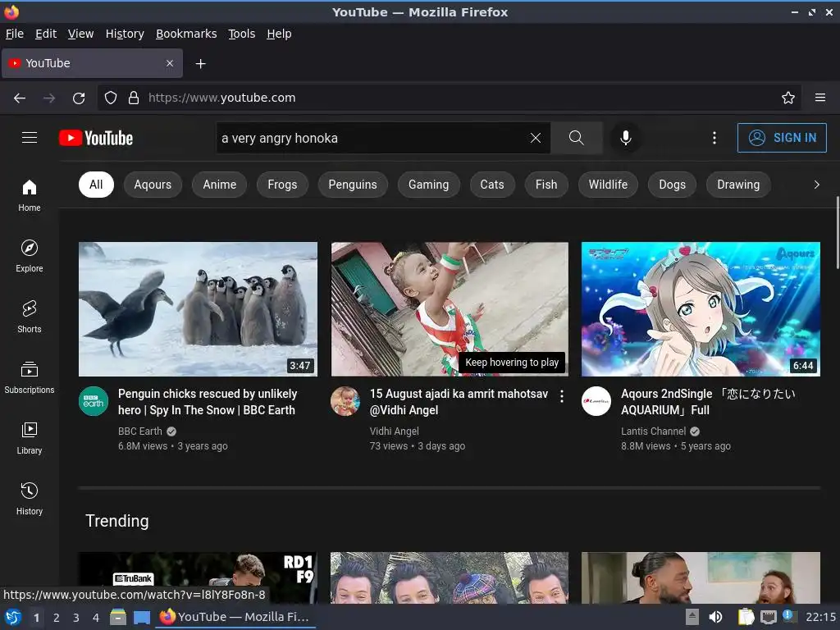Switch to workspace 2

[57, 618]
